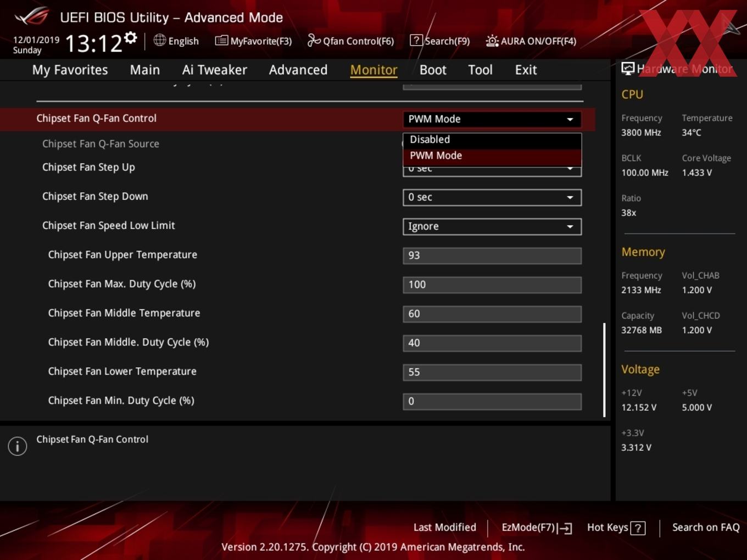Change language from English

(x=183, y=41)
